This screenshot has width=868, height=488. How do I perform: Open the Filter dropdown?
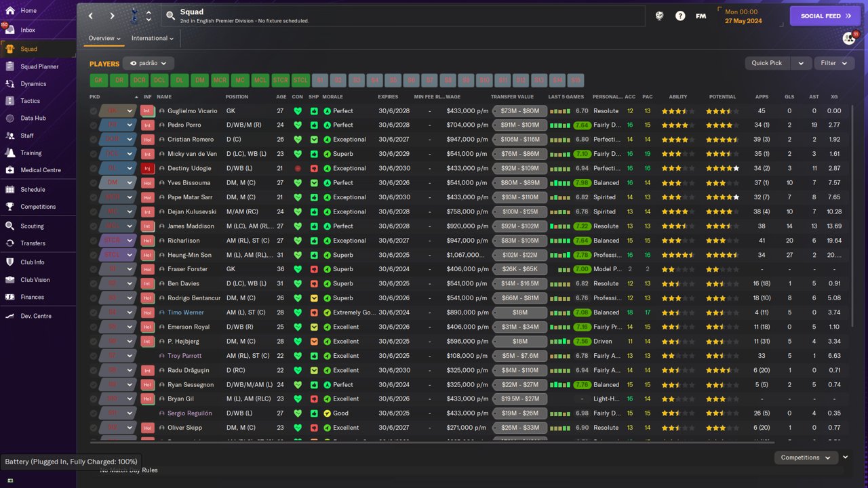click(834, 63)
